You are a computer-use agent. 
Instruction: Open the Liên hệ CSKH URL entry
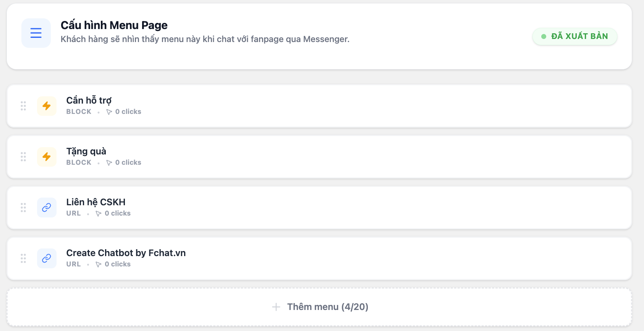96,202
